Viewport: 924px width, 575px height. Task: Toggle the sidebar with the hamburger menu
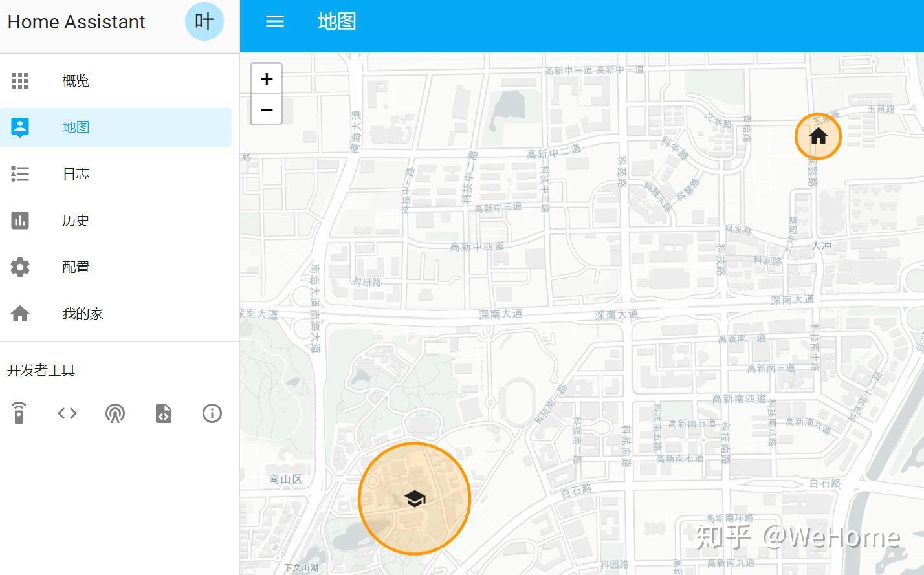coord(275,21)
